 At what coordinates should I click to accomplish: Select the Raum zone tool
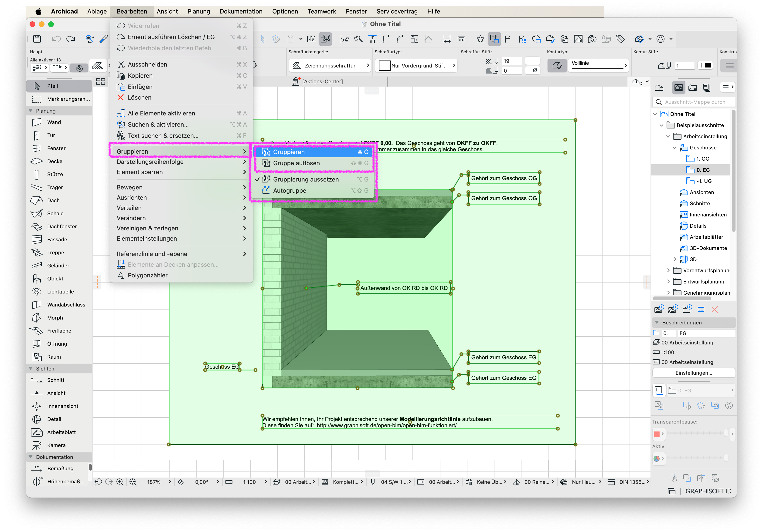(x=59, y=357)
